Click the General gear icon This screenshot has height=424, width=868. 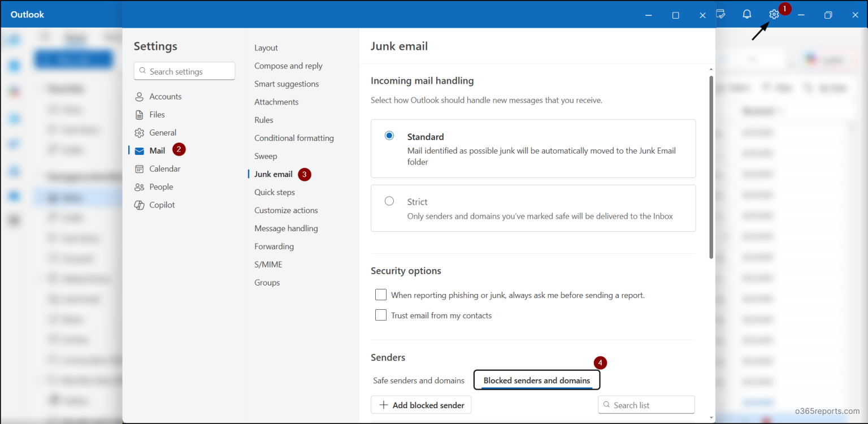(x=139, y=133)
